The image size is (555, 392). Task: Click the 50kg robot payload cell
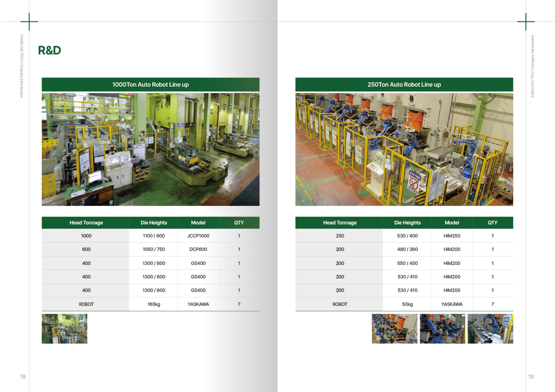[407, 304]
